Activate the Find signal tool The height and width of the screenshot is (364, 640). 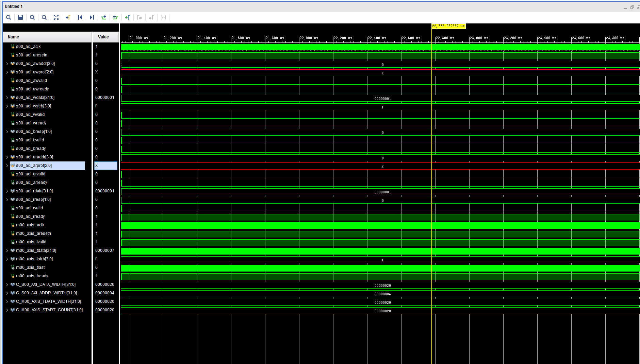(x=9, y=17)
